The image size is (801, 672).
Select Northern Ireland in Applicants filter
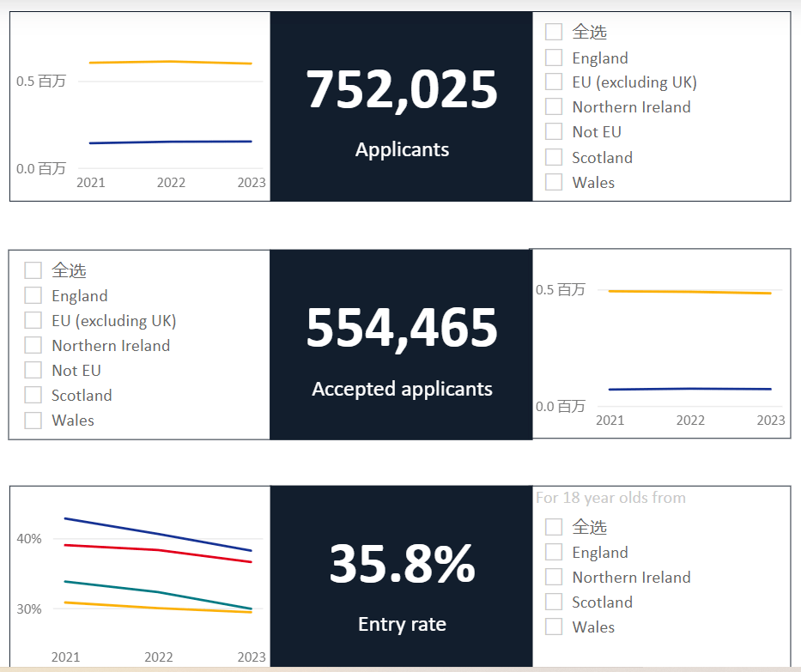tap(554, 106)
